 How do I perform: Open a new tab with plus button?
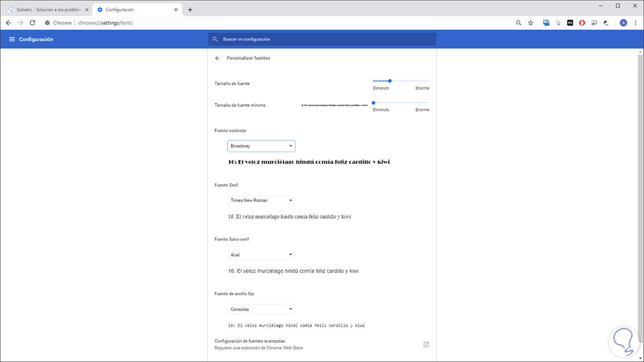(x=190, y=10)
